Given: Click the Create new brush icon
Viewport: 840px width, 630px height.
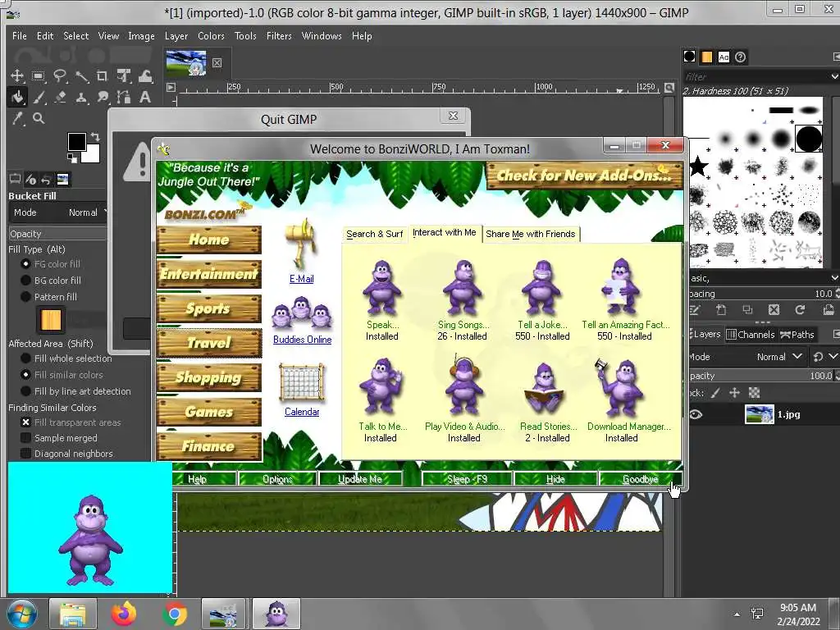Looking at the screenshot, I should click(721, 309).
